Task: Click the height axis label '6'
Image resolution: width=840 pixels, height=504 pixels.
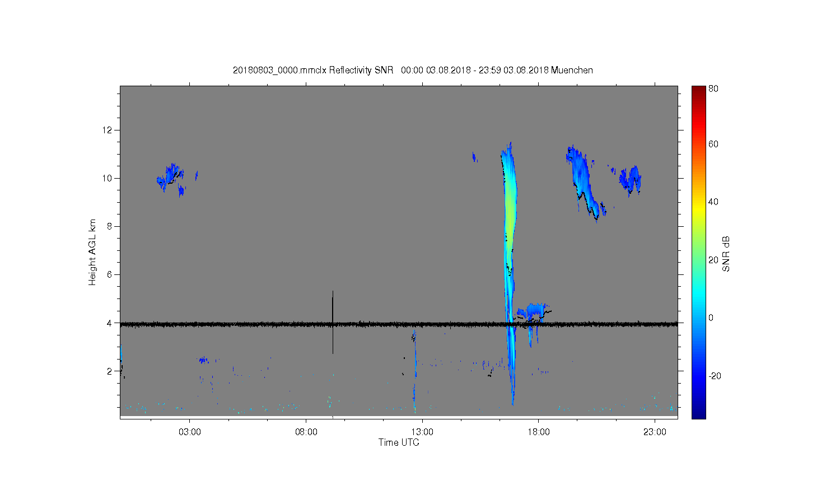Action: pyautogui.click(x=110, y=274)
